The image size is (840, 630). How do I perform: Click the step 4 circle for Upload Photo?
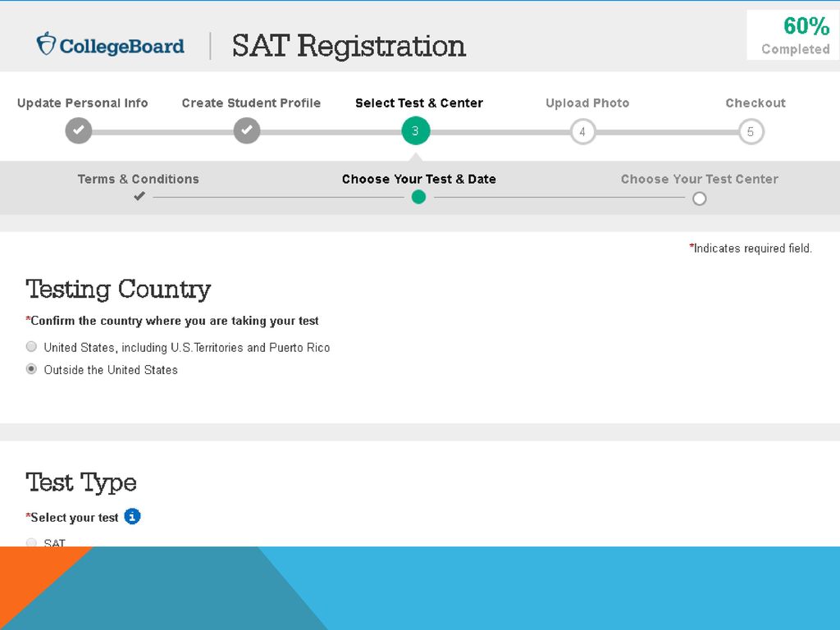pyautogui.click(x=583, y=131)
